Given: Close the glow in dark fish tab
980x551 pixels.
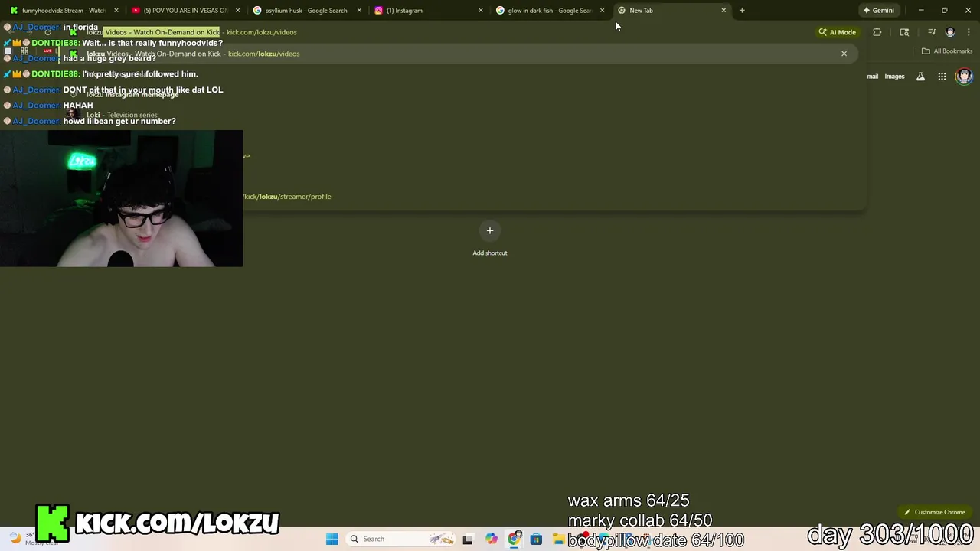Looking at the screenshot, I should pyautogui.click(x=602, y=10).
